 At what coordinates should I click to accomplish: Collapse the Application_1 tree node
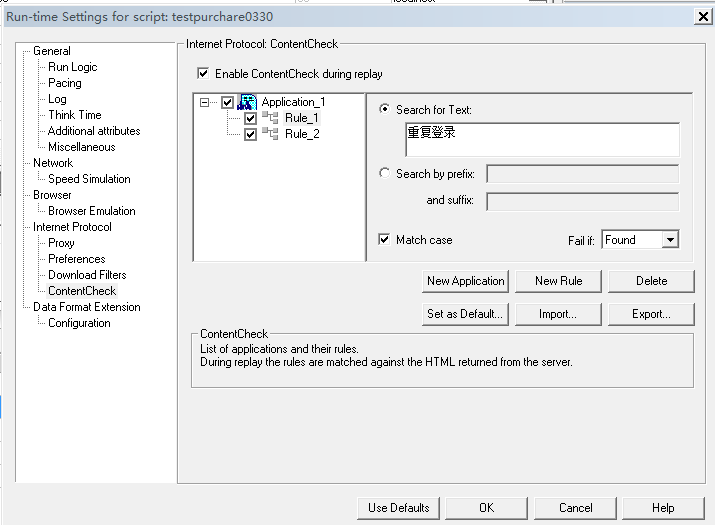204,102
